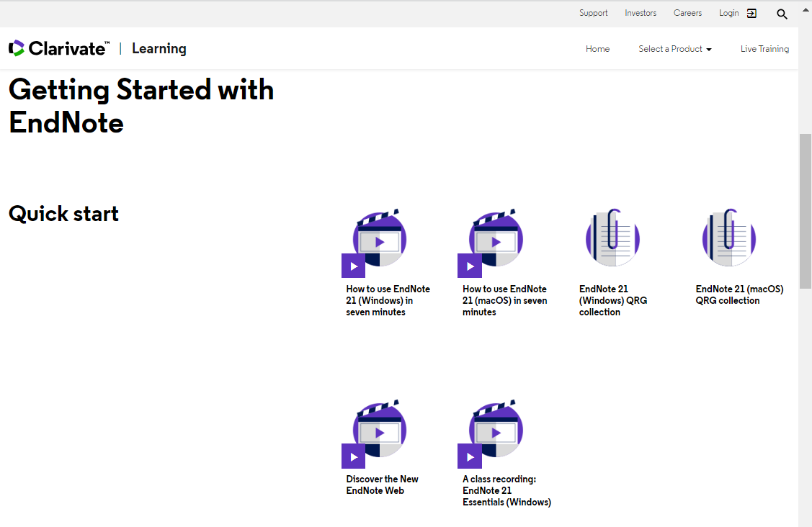Open the Careers link
The height and width of the screenshot is (527, 812).
(687, 13)
